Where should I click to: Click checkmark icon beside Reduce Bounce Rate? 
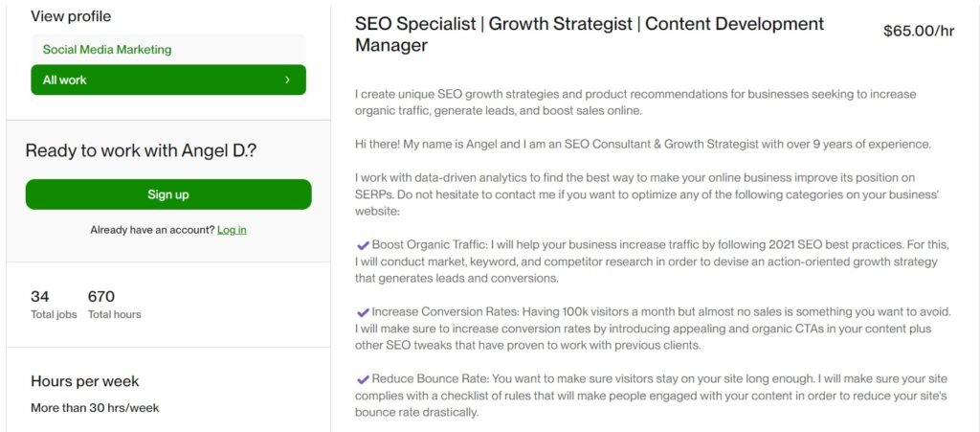(x=363, y=379)
